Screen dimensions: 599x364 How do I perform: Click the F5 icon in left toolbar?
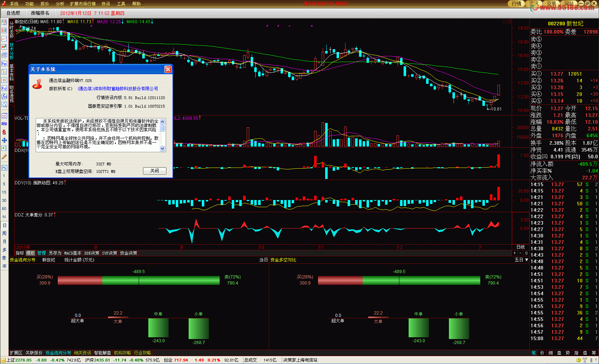click(x=4, y=168)
